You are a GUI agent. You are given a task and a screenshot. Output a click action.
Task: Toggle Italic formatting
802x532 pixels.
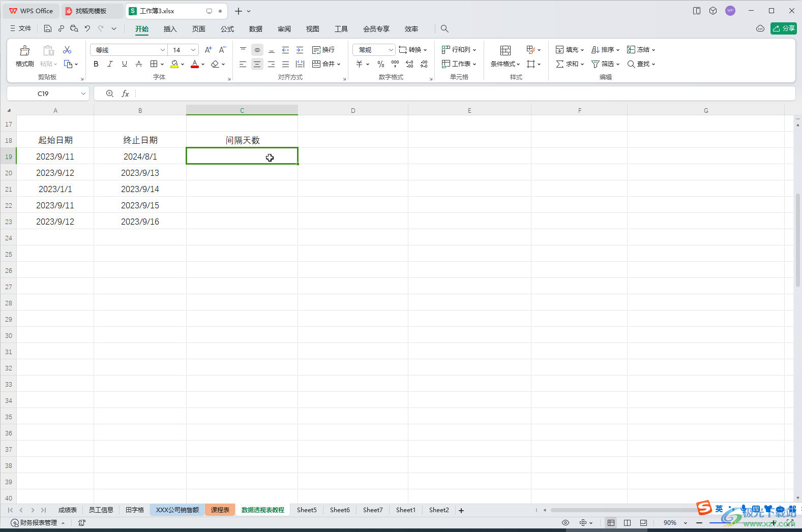tap(110, 64)
